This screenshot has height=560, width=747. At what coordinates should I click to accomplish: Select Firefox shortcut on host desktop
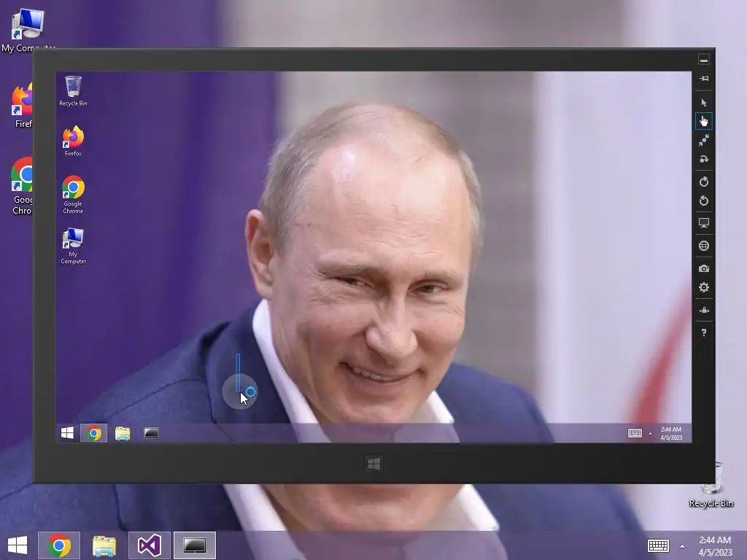tap(22, 106)
